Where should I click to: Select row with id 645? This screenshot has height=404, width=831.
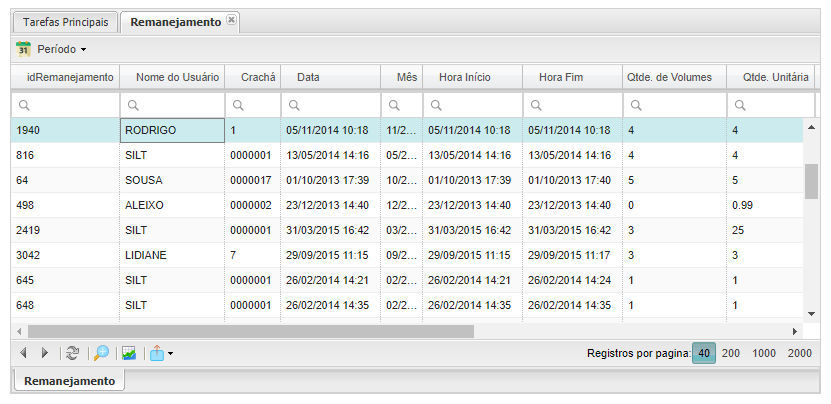(x=407, y=280)
